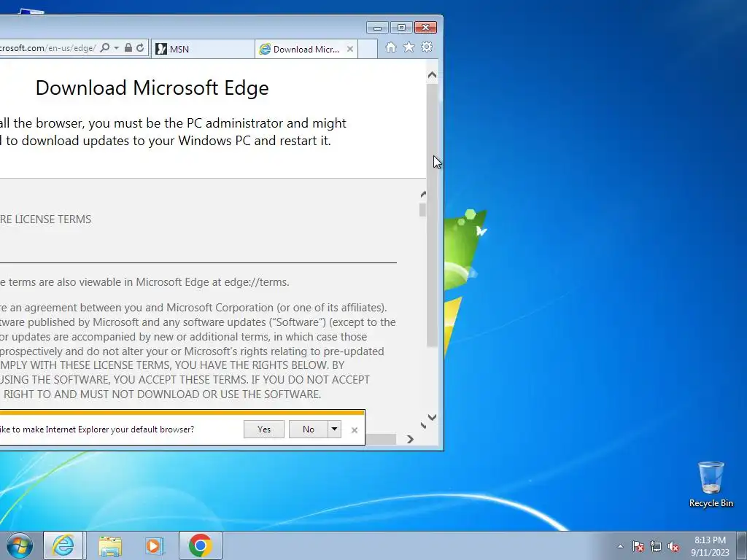The image size is (747, 560).
Task: Click the page scrollbar up arrow
Action: click(432, 75)
